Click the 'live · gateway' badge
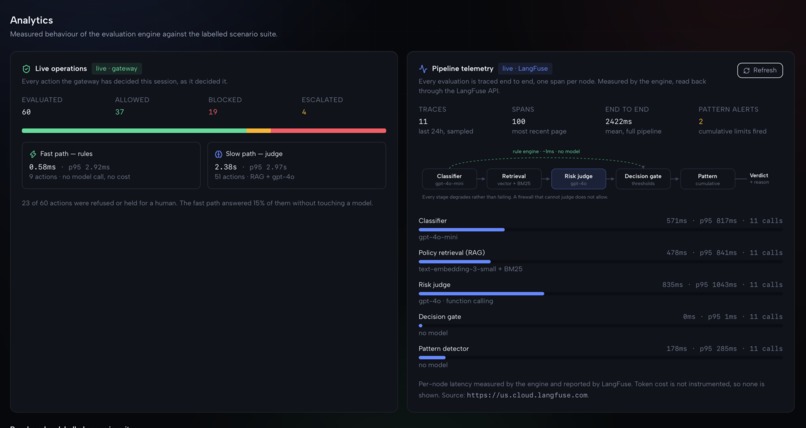This screenshot has width=806, height=428. 117,69
